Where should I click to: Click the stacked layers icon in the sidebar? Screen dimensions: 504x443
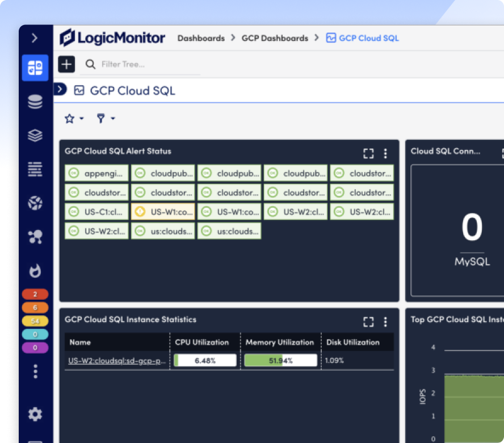click(35, 135)
